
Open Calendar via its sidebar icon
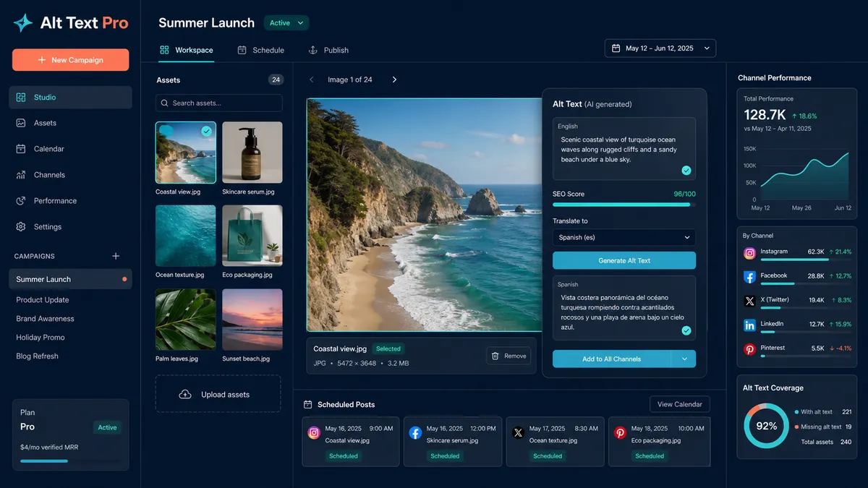[x=20, y=149]
